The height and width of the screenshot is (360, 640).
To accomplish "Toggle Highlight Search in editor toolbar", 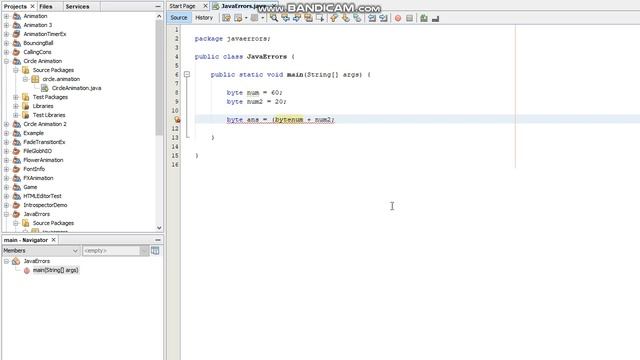I will tap(308, 18).
